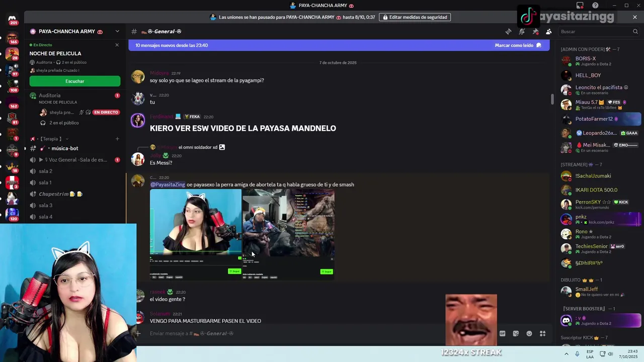Viewport: 644px width, 362px height.
Task: Open server icon with 28 badge
Action: tap(12, 53)
